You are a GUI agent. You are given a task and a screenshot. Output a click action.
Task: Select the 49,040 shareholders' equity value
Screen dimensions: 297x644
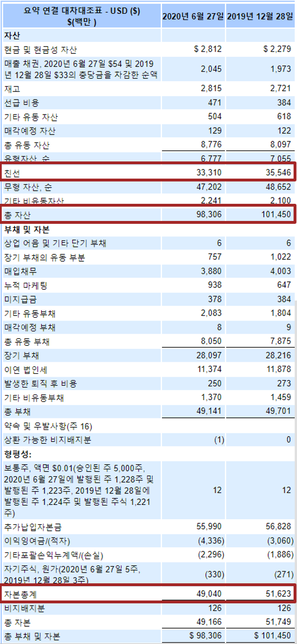point(209,594)
